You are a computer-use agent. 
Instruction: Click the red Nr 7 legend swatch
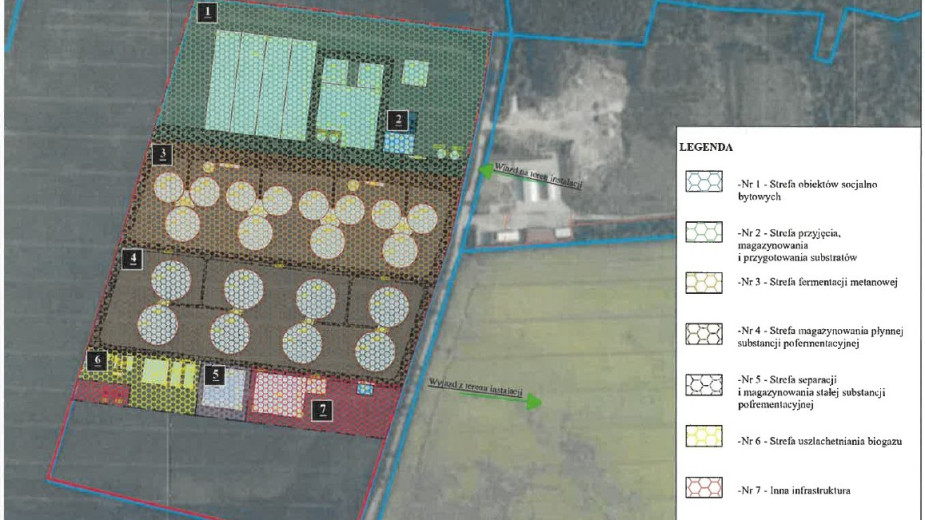704,489
